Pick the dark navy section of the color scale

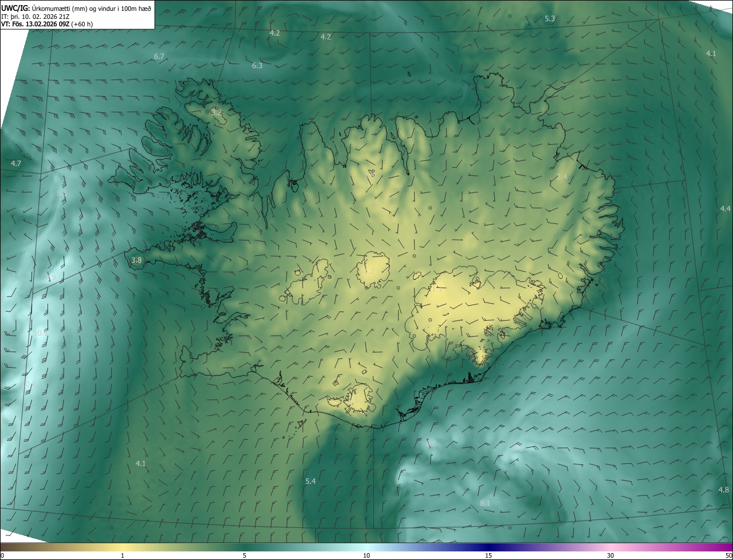[x=488, y=547]
